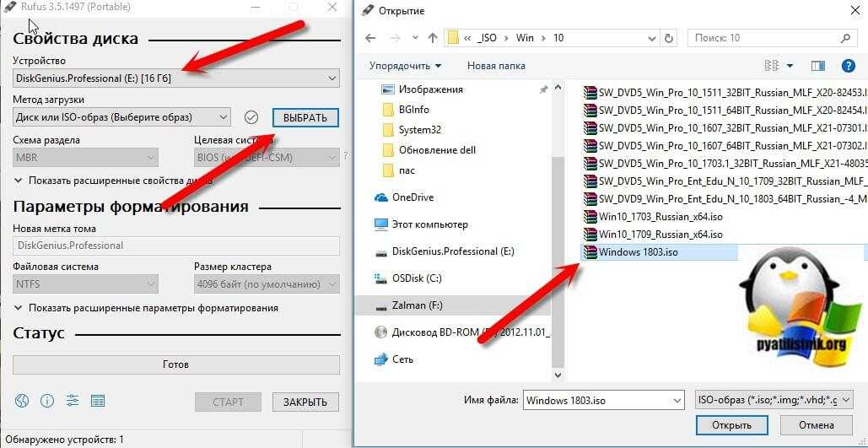Show the Rufus log icon
This screenshot has height=448, width=868.
coord(98,401)
